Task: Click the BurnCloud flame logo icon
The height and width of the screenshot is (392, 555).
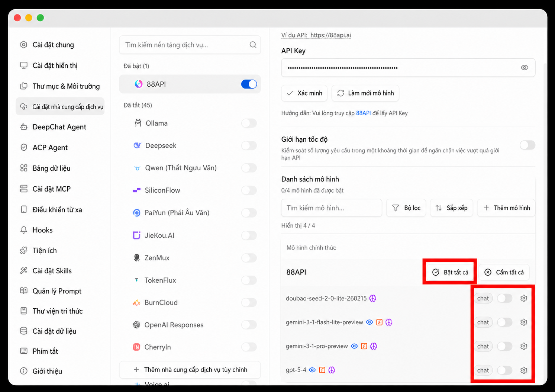Action: point(137,302)
